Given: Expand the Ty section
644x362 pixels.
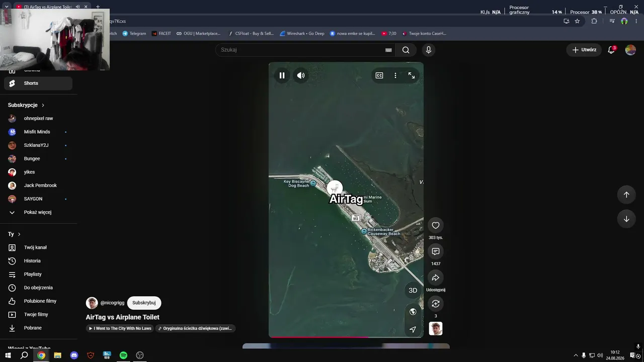Looking at the screenshot, I should [x=15, y=234].
